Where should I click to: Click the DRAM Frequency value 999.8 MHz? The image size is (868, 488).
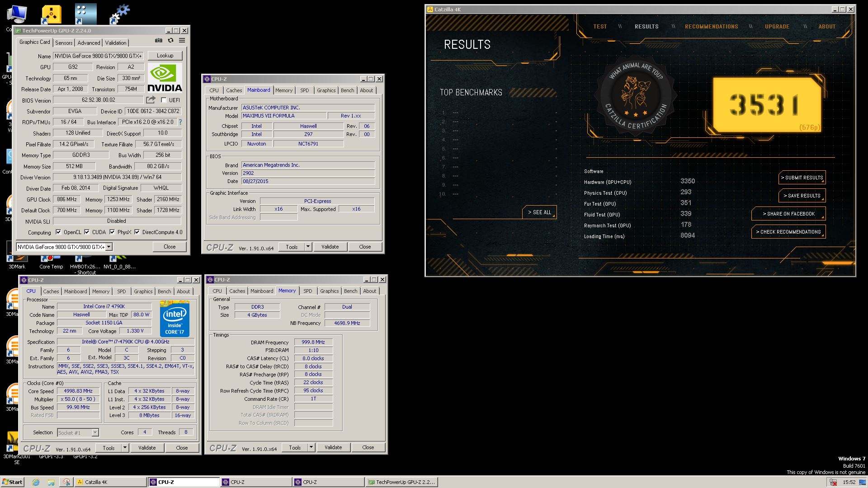pyautogui.click(x=313, y=342)
